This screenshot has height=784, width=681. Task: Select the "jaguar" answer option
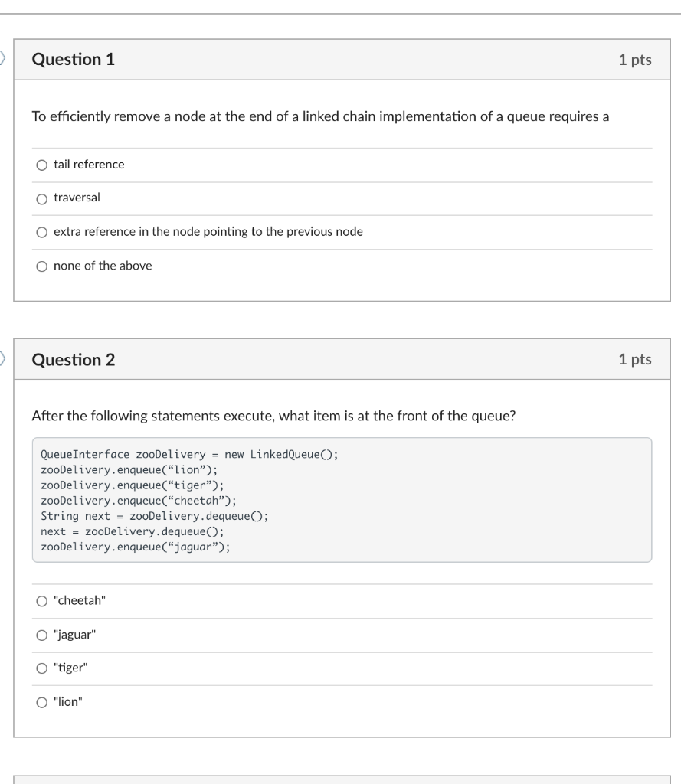[x=42, y=634]
